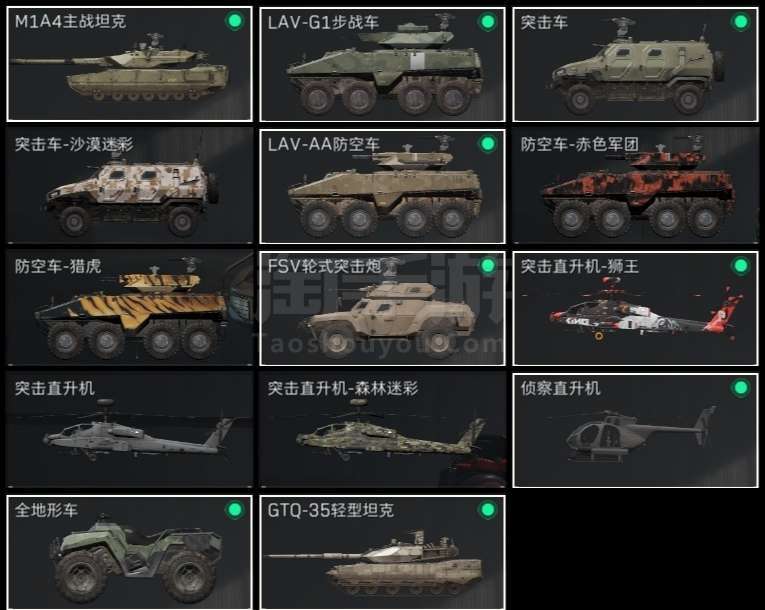This screenshot has height=610, width=765.
Task: Select the plain 突击直升机 card
Action: point(129,430)
